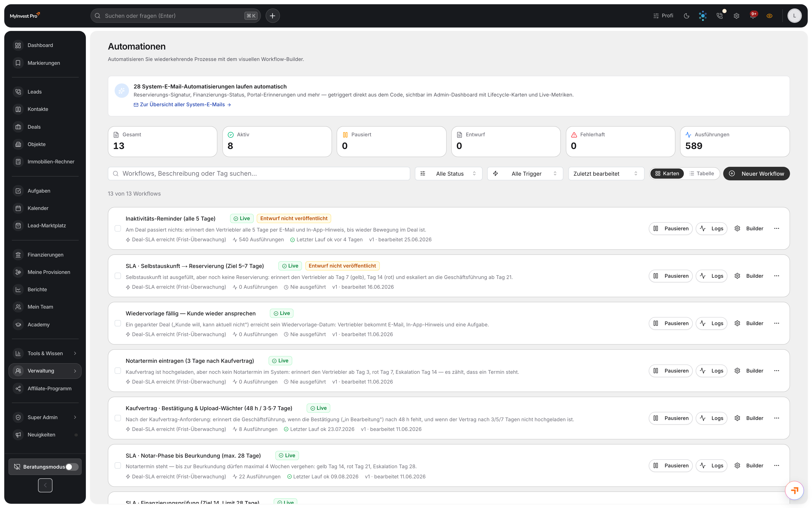Open Builder for Wiedervorlage fällig workflow

pos(749,323)
